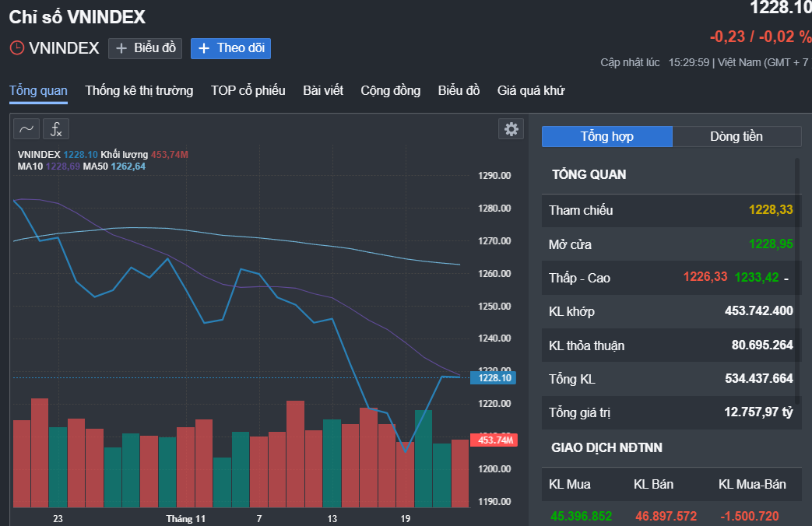Click the Biểu đồ add button
This screenshot has height=526, width=812.
point(145,48)
